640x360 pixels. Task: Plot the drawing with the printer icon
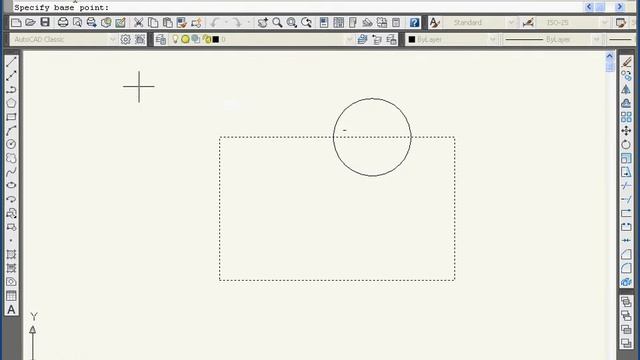(63, 22)
